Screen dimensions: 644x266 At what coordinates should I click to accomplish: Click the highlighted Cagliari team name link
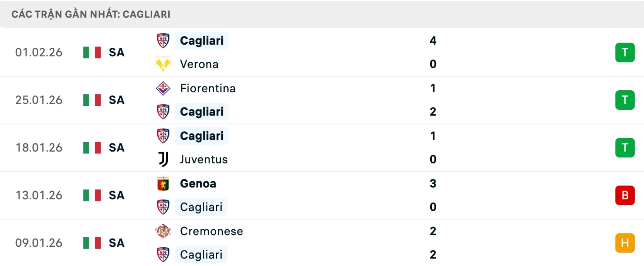click(x=202, y=41)
